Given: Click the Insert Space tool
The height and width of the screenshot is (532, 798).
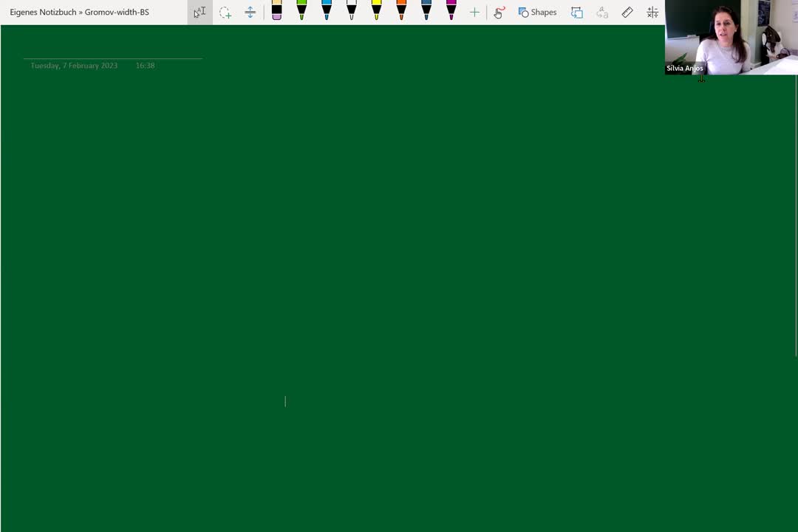Looking at the screenshot, I should click(x=250, y=13).
